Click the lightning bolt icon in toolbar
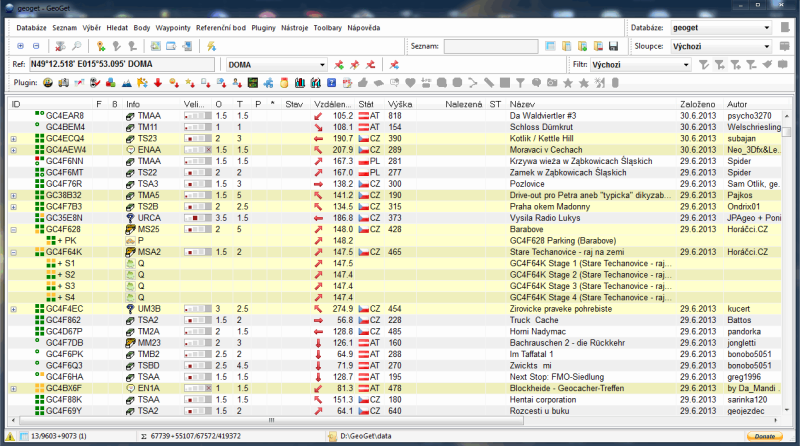 coord(211,46)
